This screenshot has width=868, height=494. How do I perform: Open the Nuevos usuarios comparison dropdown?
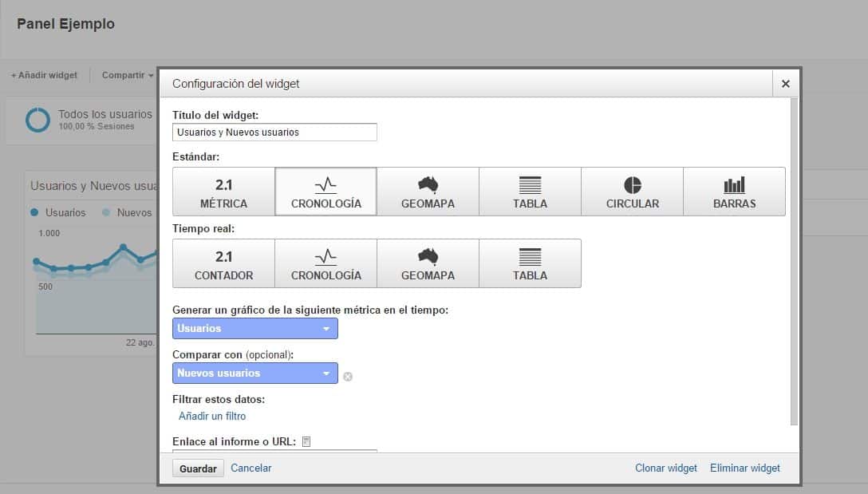tap(255, 373)
